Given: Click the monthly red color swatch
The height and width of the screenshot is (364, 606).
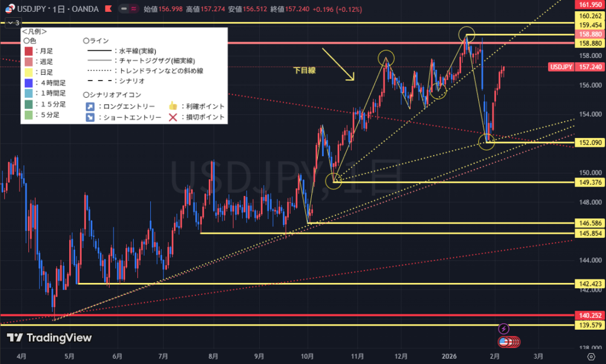Looking at the screenshot, I should [27, 51].
